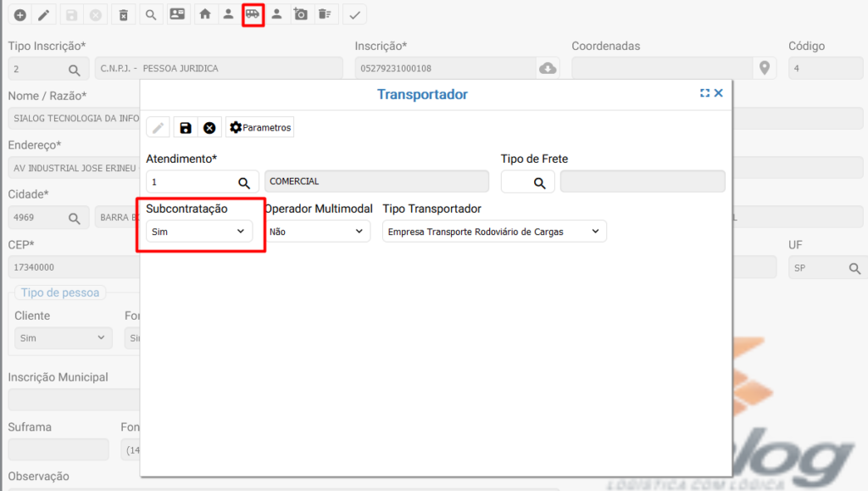This screenshot has height=491, width=868.
Task: Click the pencil edit icon in main toolbar
Action: click(44, 14)
